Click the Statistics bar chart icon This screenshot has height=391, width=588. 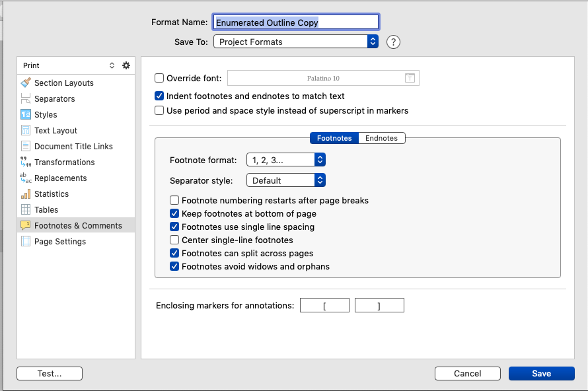click(26, 194)
